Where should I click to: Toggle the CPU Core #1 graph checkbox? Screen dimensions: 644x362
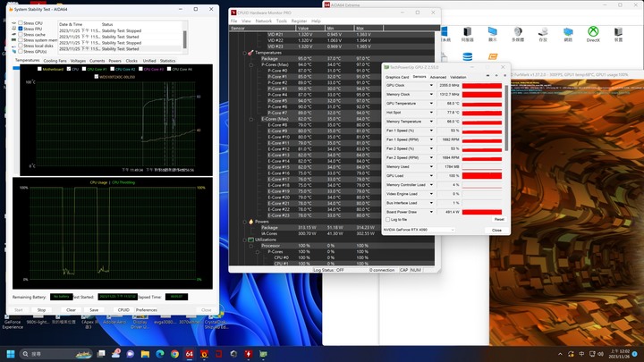click(x=84, y=69)
